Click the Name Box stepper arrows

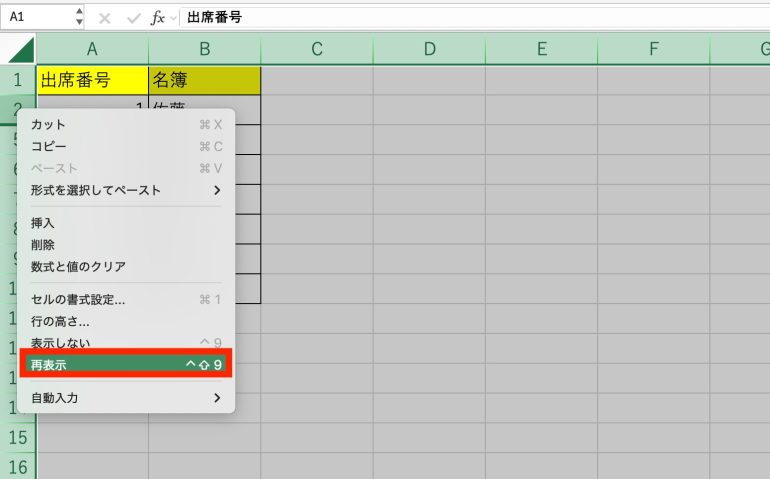pos(79,17)
